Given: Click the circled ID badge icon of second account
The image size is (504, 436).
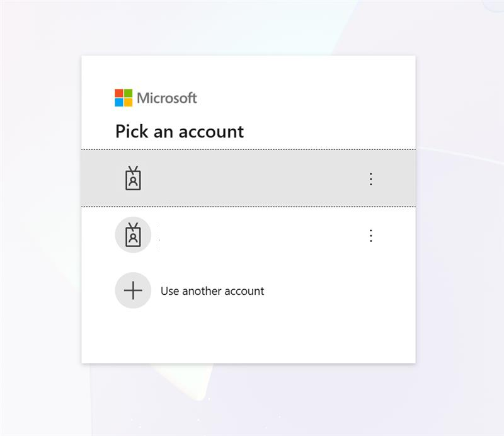Looking at the screenshot, I should click(133, 235).
